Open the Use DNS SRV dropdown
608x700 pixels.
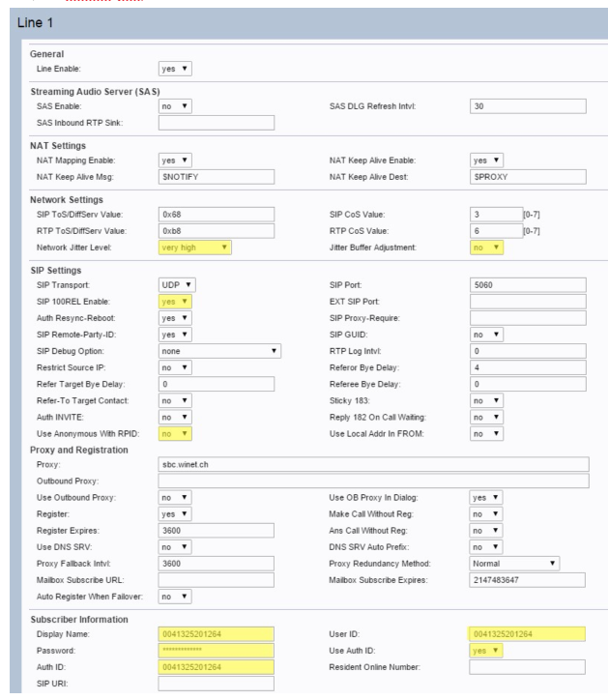(175, 547)
